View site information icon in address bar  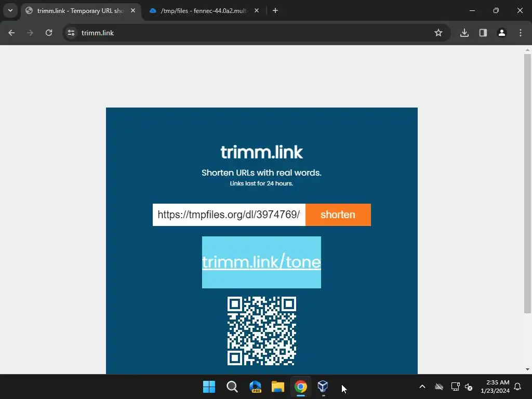pyautogui.click(x=71, y=33)
